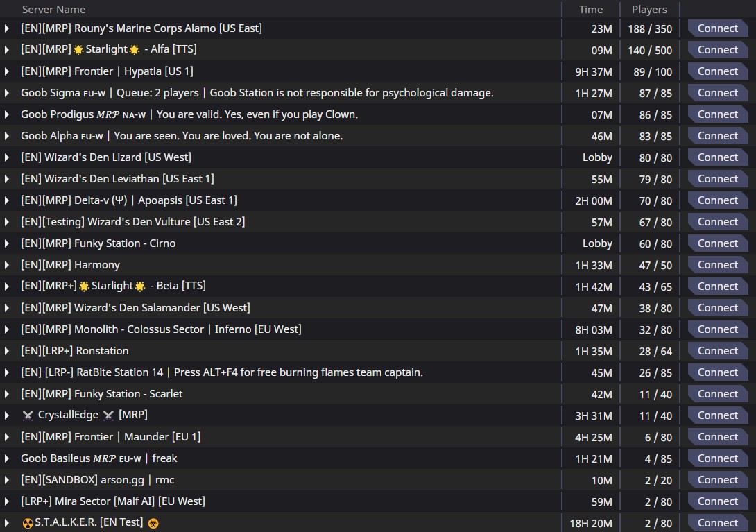Select Wizard's Den Salamander [US West] name
Image resolution: width=756 pixels, height=532 pixels.
(x=135, y=308)
